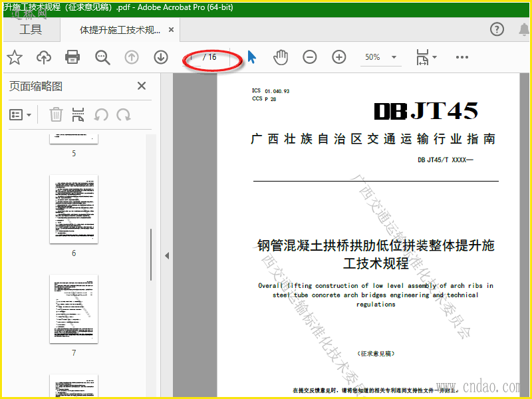Open the notifications bell
Image resolution: width=532 pixels, height=399 pixels.
[x=524, y=29]
